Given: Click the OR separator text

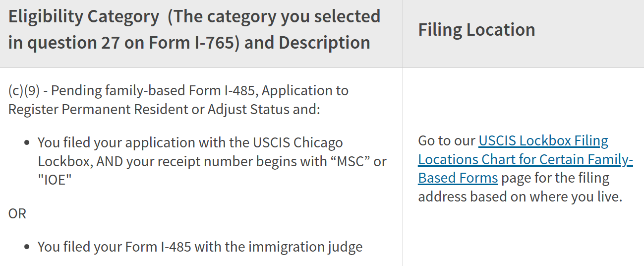Looking at the screenshot, I should point(17,214).
